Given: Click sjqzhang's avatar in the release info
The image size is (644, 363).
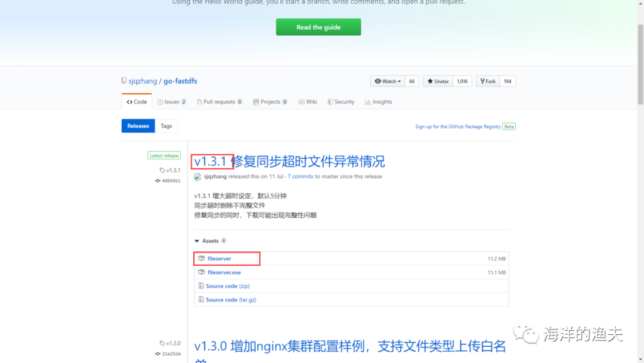Looking at the screenshot, I should (x=197, y=176).
